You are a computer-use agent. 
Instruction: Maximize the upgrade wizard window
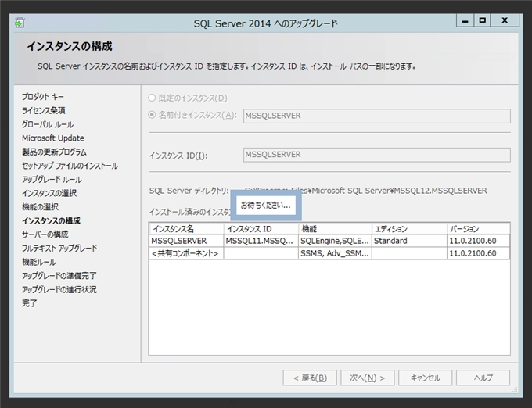click(482, 20)
